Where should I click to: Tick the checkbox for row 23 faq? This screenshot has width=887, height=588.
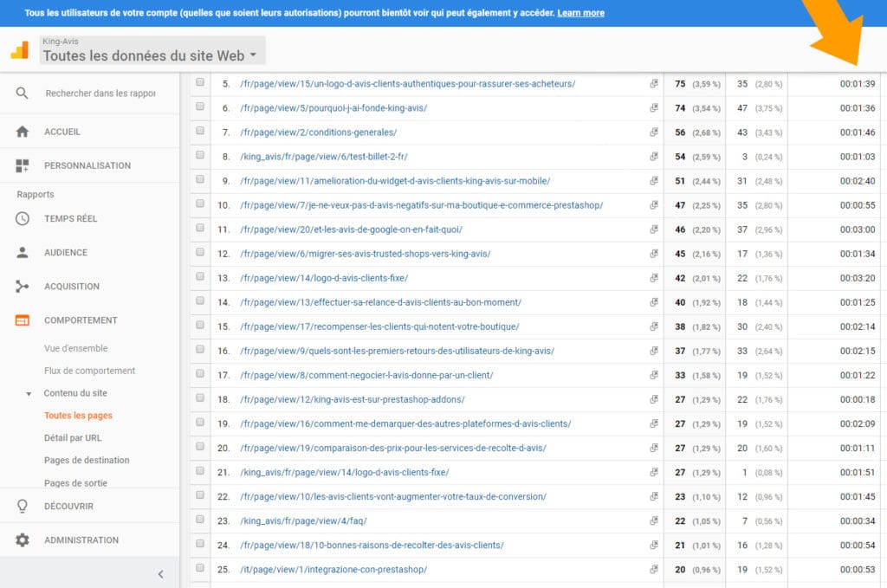[200, 520]
